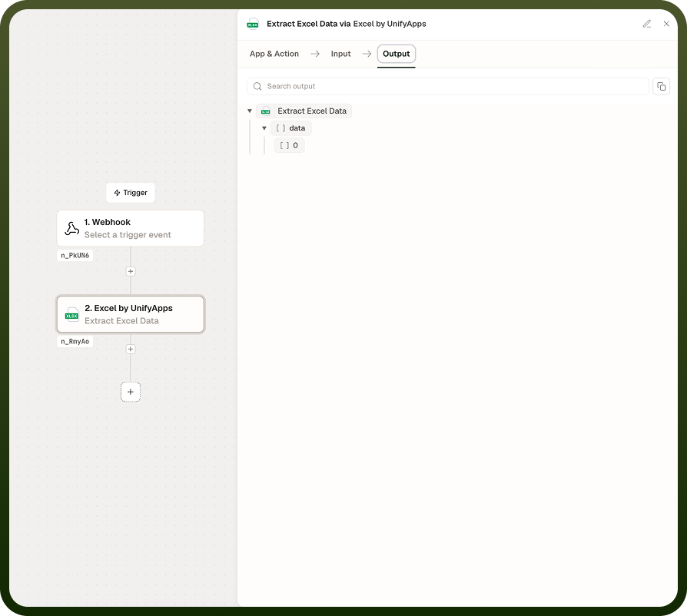Focus the Search output field
The width and height of the screenshot is (687, 616).
448,86
